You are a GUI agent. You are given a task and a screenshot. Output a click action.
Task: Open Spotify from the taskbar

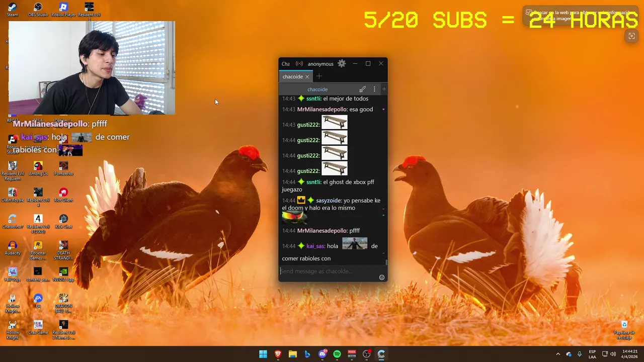(337, 354)
